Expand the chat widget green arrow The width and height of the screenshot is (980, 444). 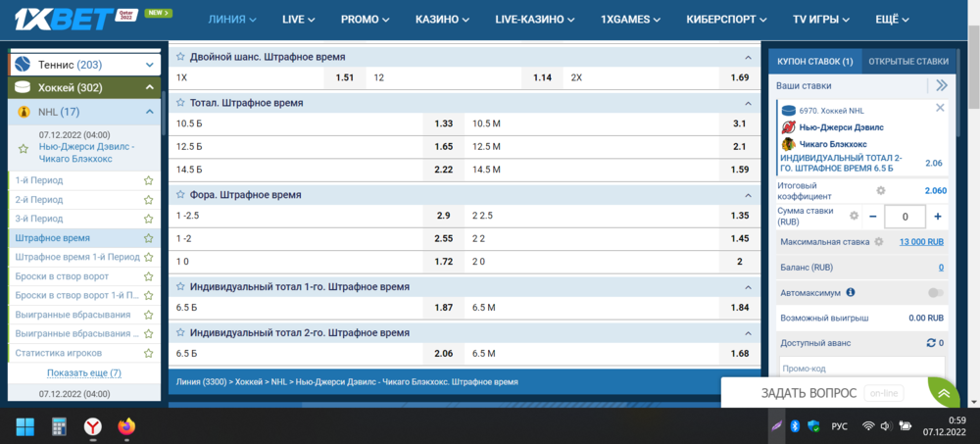pyautogui.click(x=944, y=394)
